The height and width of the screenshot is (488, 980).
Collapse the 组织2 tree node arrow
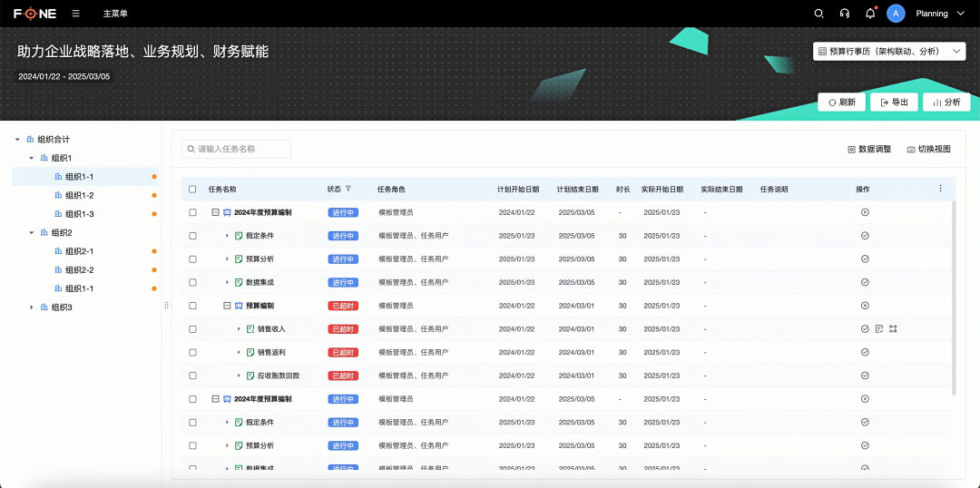point(31,232)
